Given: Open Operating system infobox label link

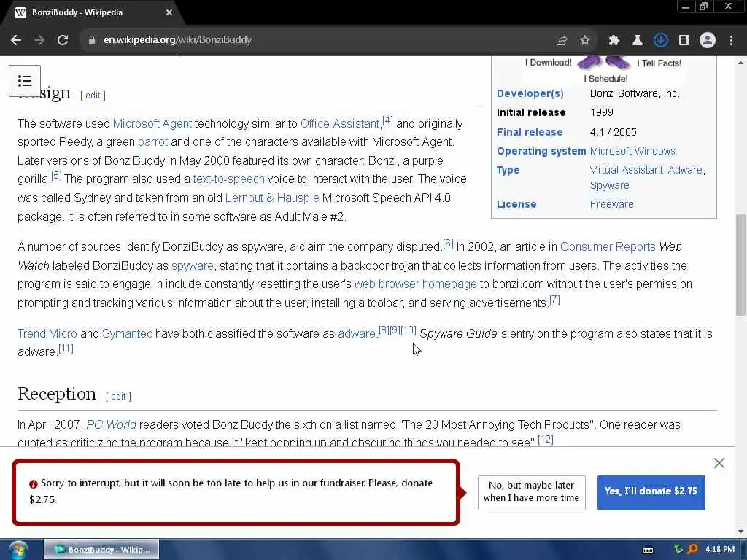Looking at the screenshot, I should click(x=541, y=152).
